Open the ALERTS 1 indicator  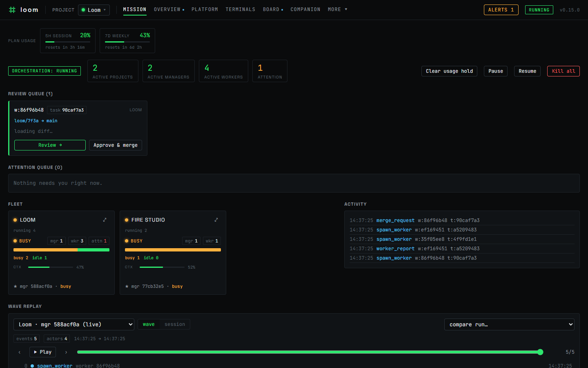point(501,10)
